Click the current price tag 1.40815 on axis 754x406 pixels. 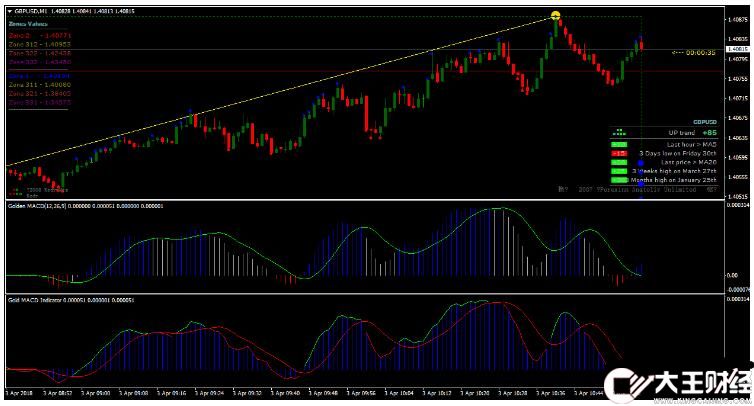point(736,49)
